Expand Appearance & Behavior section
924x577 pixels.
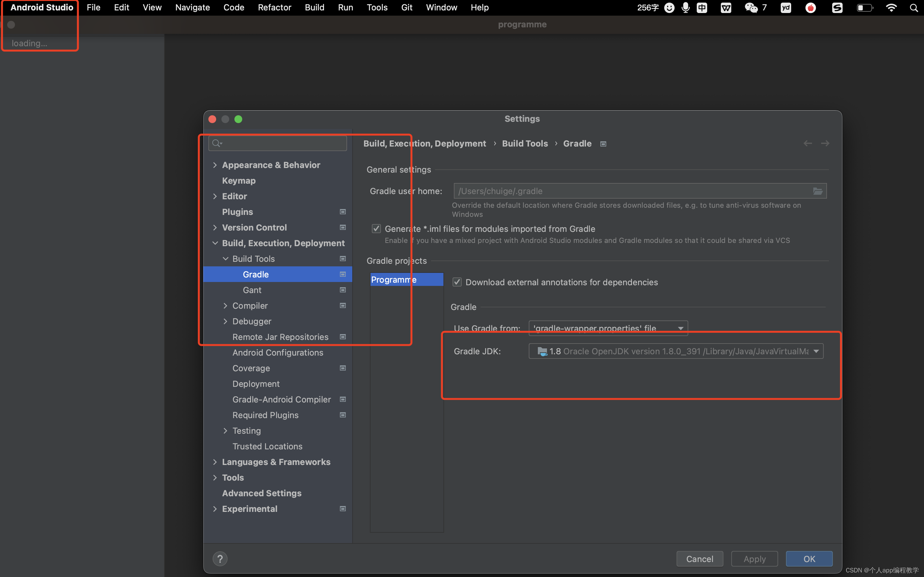tap(215, 165)
